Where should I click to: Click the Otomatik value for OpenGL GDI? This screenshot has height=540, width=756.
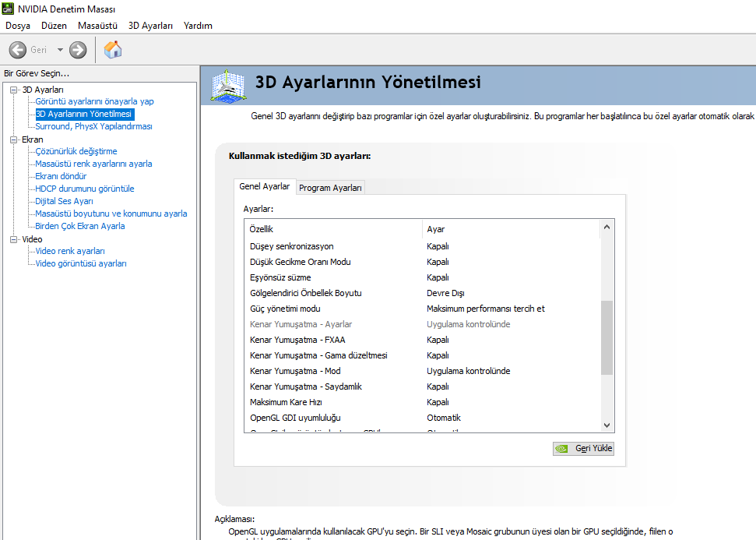(444, 418)
